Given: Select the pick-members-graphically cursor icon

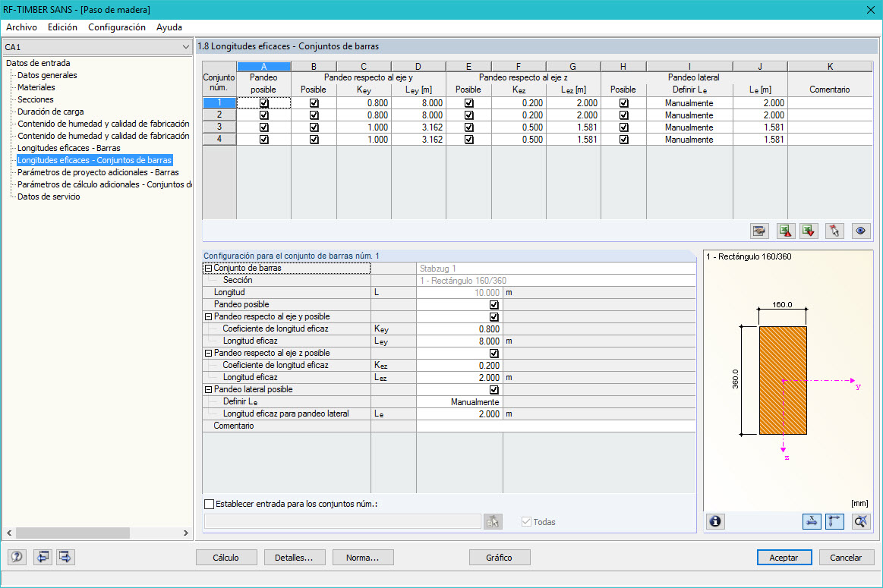Looking at the screenshot, I should (833, 231).
